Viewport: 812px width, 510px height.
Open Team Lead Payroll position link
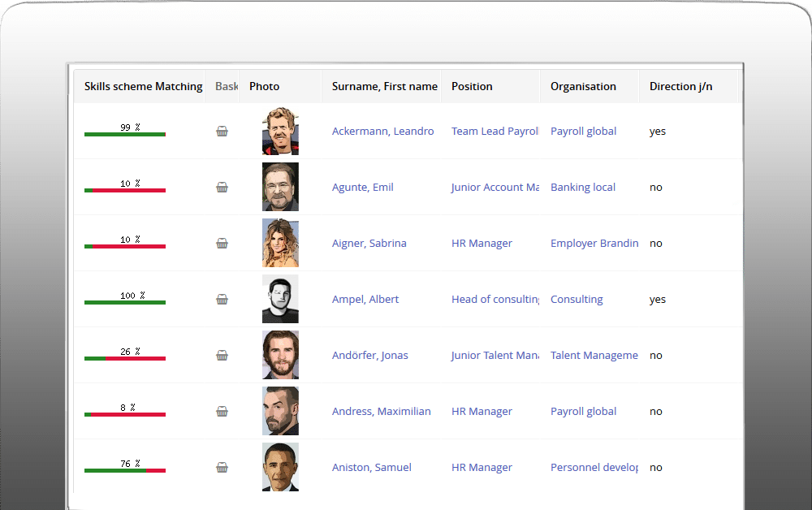495,132
